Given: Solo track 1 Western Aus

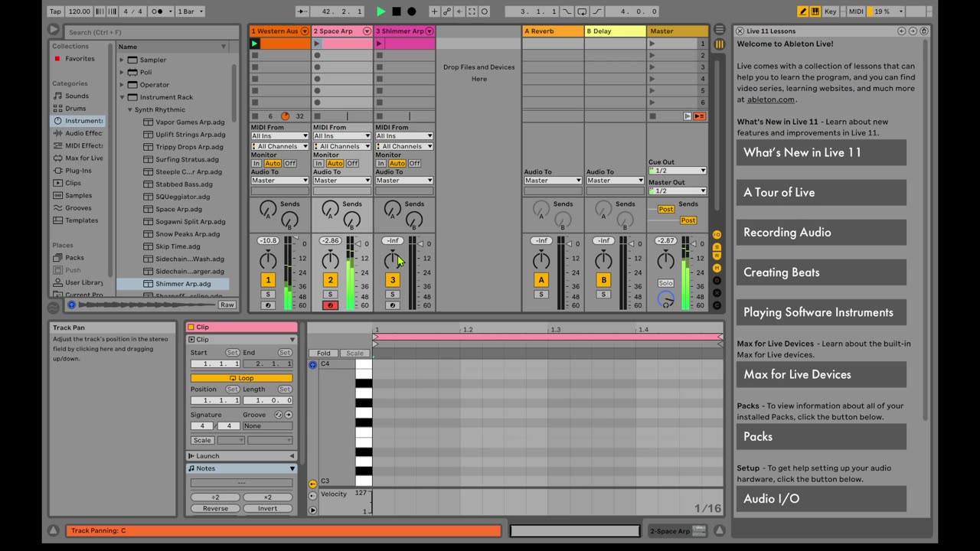Looking at the screenshot, I should point(268,294).
